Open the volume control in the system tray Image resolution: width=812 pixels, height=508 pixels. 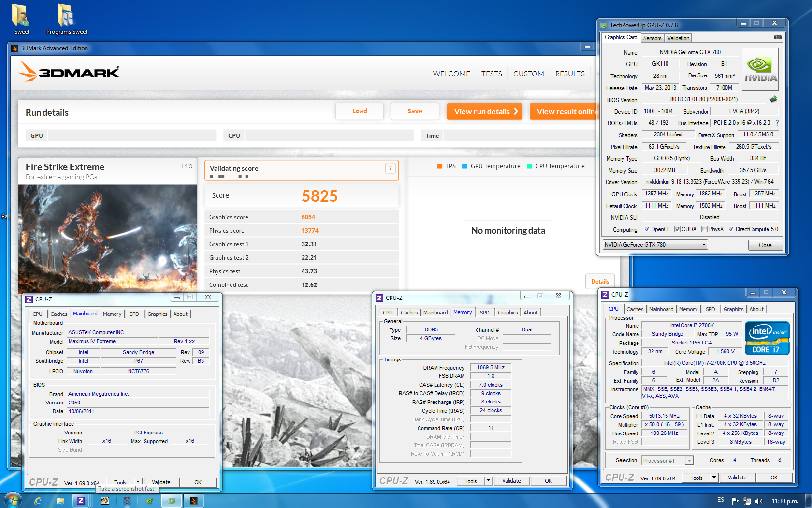tap(759, 501)
